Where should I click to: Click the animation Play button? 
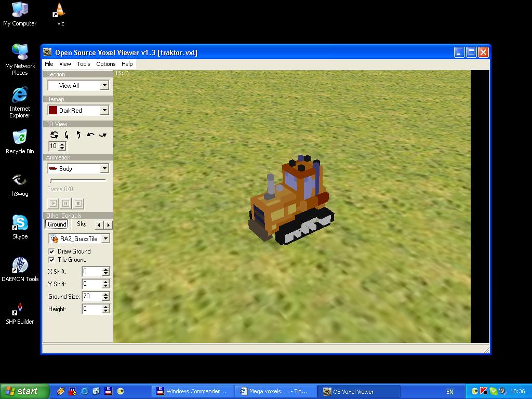coord(54,203)
